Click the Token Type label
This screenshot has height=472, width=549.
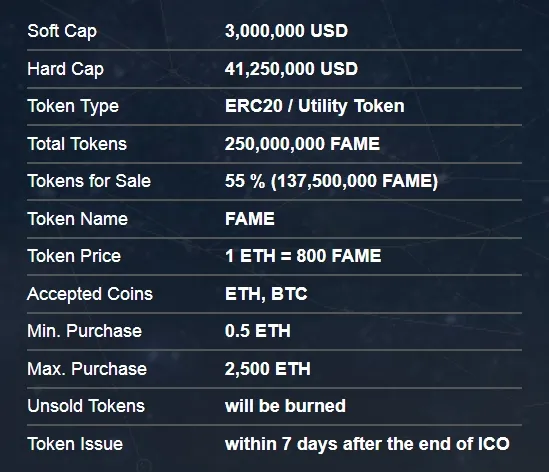point(73,106)
